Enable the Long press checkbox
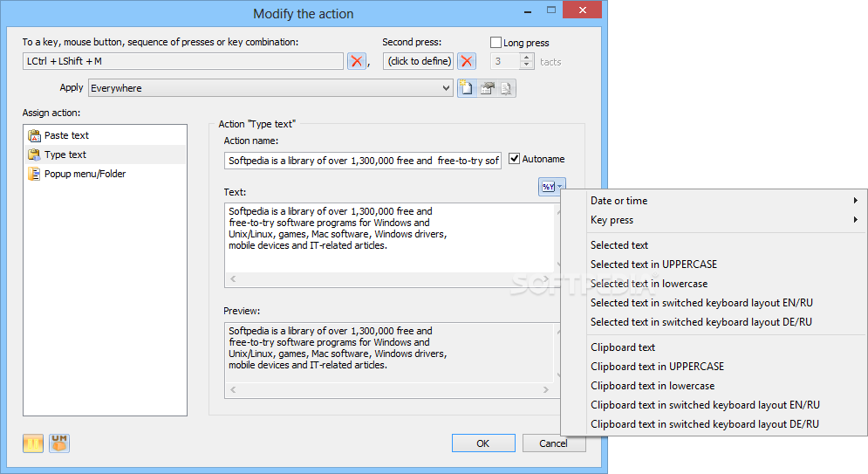 [x=496, y=43]
